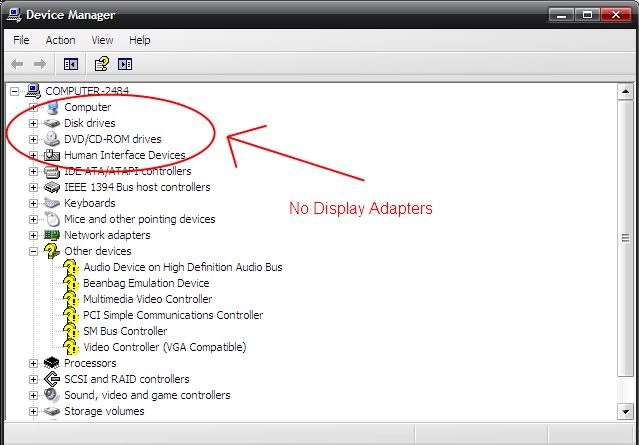639x445 pixels.
Task: Click the Show/Hide Action Pane toolbar icon
Action: tap(125, 64)
